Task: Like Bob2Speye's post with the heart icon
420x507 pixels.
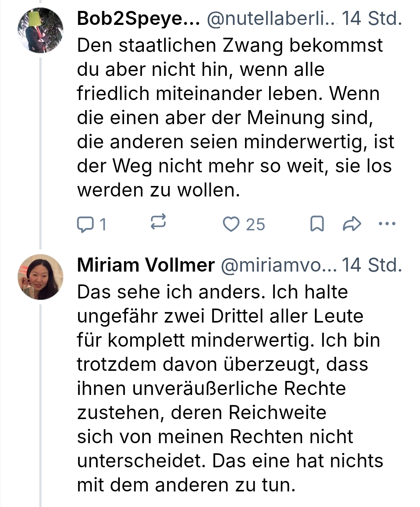Action: coord(231,225)
